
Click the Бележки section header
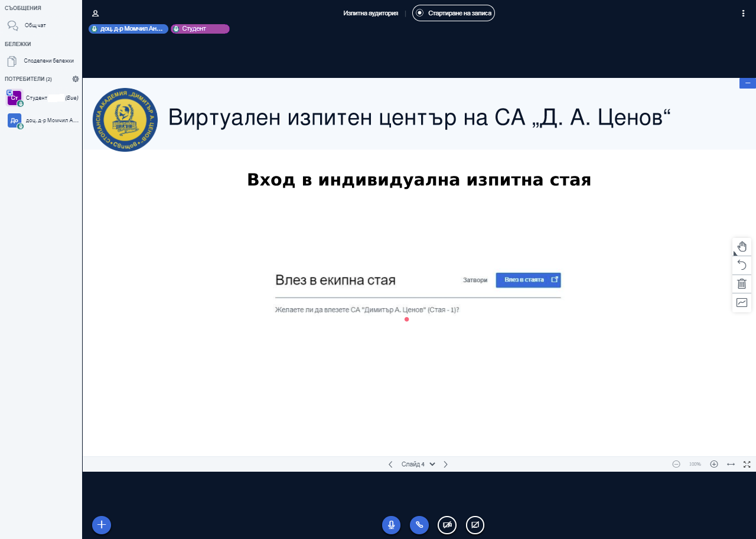tap(18, 44)
